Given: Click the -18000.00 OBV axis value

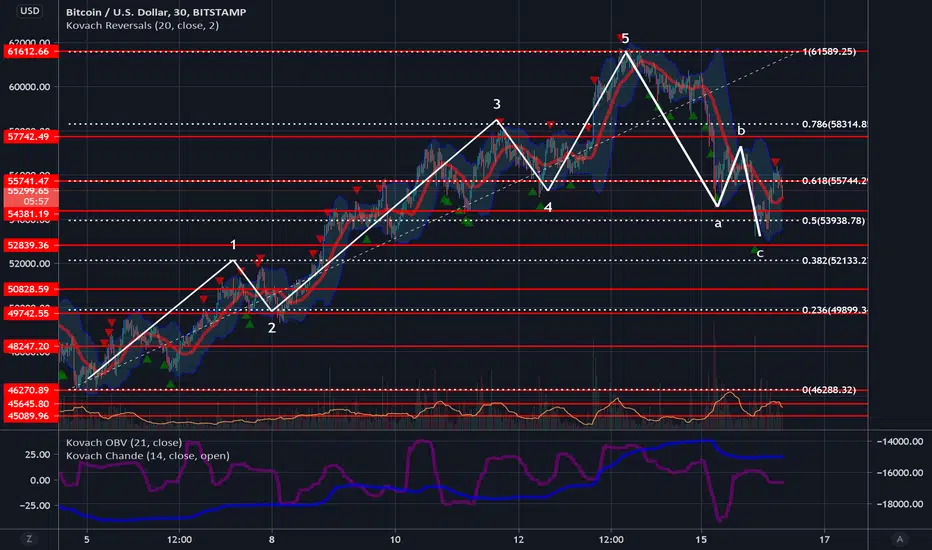Looking at the screenshot, I should (x=899, y=504).
